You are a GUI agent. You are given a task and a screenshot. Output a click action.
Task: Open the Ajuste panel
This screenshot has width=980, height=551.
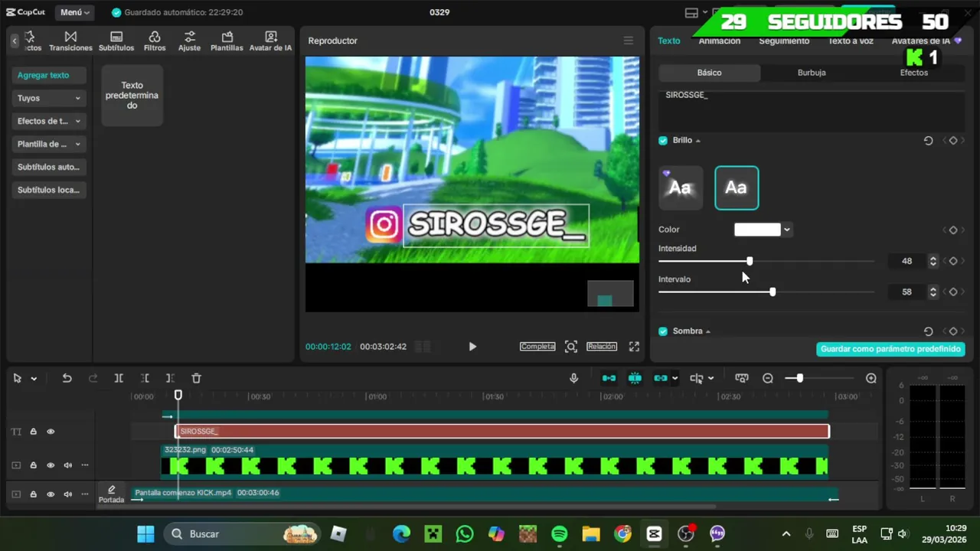pos(189,41)
